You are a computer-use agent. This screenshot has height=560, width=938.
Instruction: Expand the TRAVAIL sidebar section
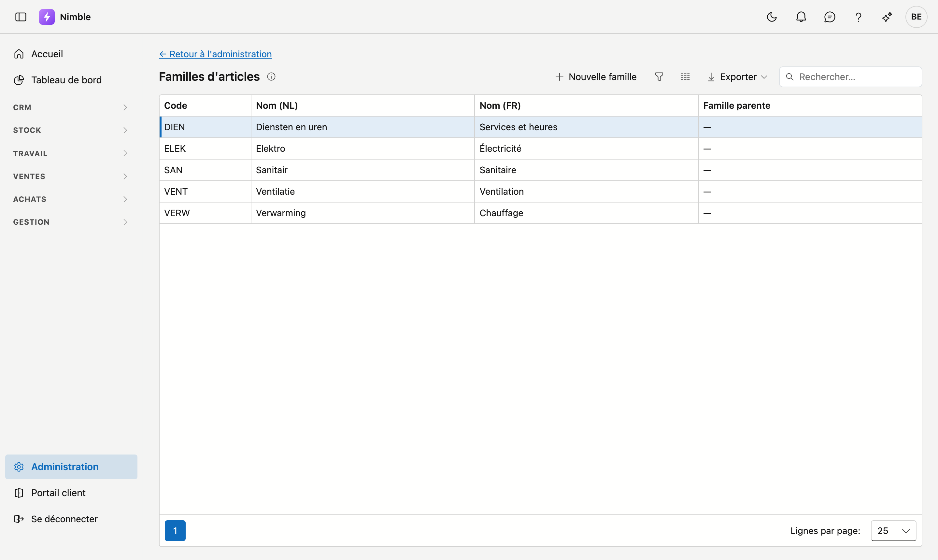[x=71, y=153]
